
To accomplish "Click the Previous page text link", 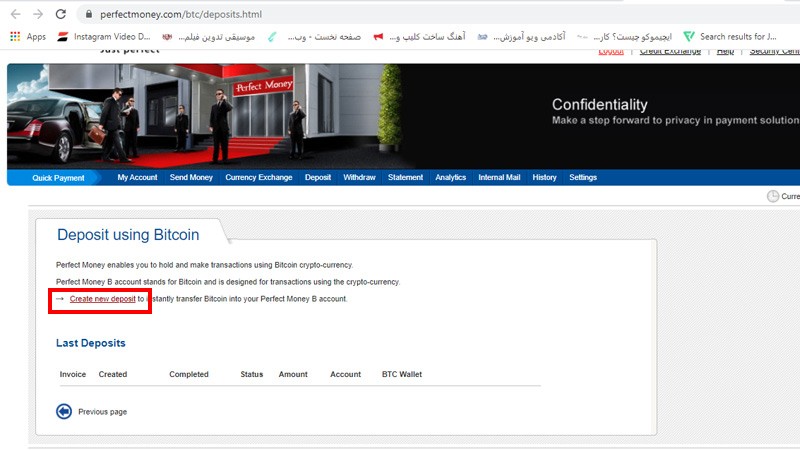I will point(103,412).
